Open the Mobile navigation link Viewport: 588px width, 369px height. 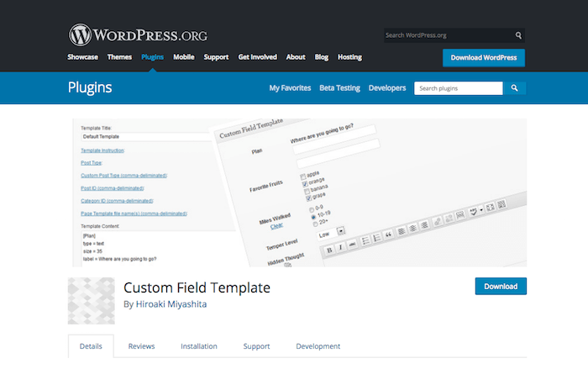[x=184, y=57]
